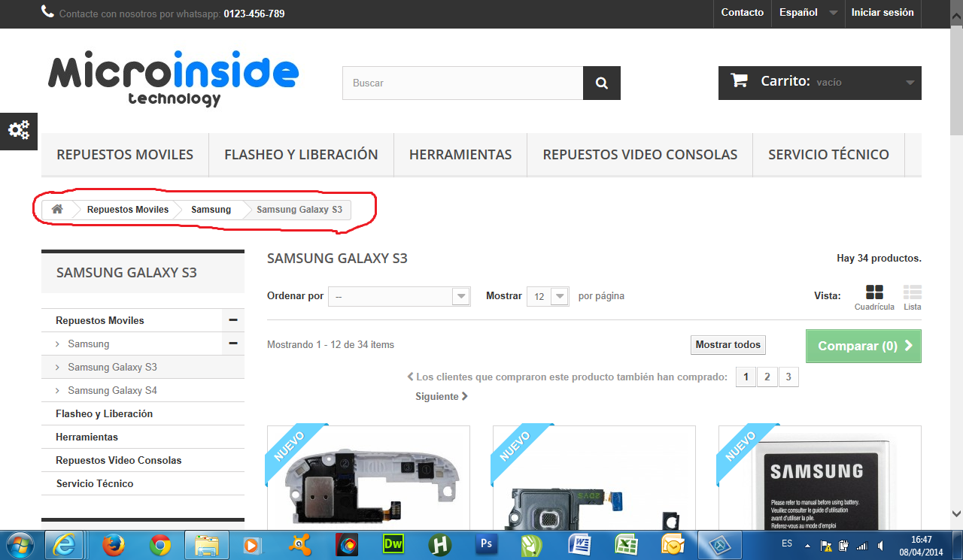This screenshot has height=560, width=963.
Task: Launch Google Chrome from the taskbar
Action: pos(159,544)
